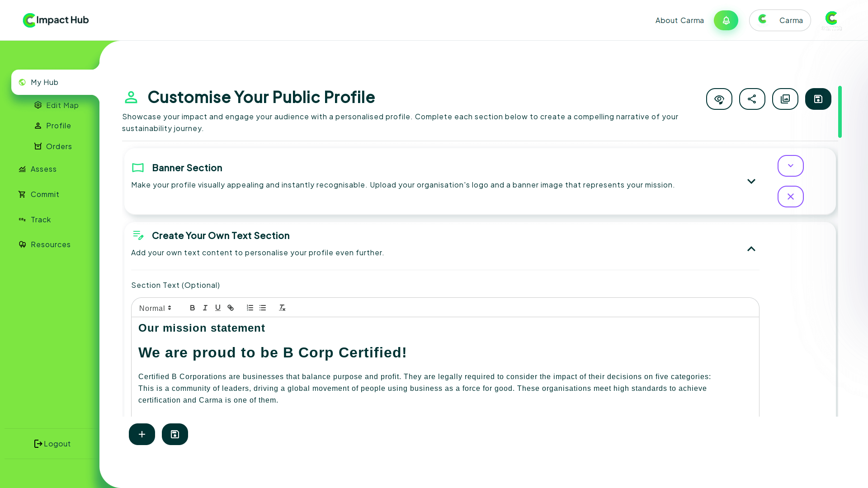Click the Logout link

click(x=52, y=444)
